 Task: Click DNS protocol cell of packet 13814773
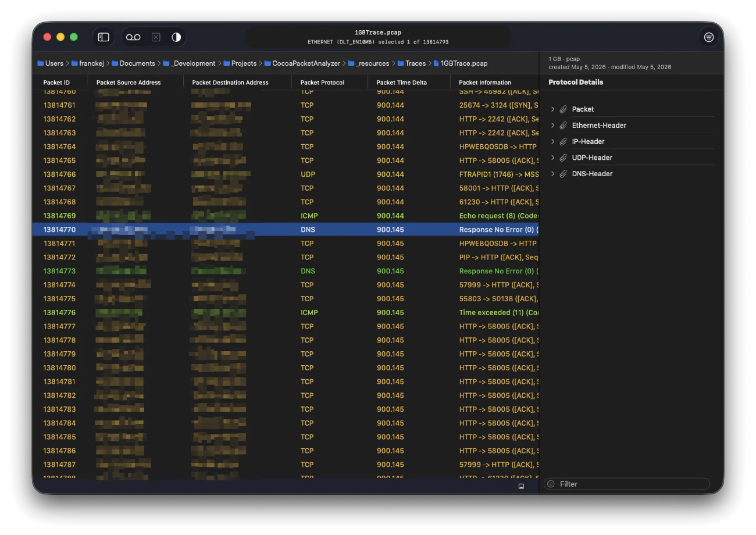coord(308,271)
